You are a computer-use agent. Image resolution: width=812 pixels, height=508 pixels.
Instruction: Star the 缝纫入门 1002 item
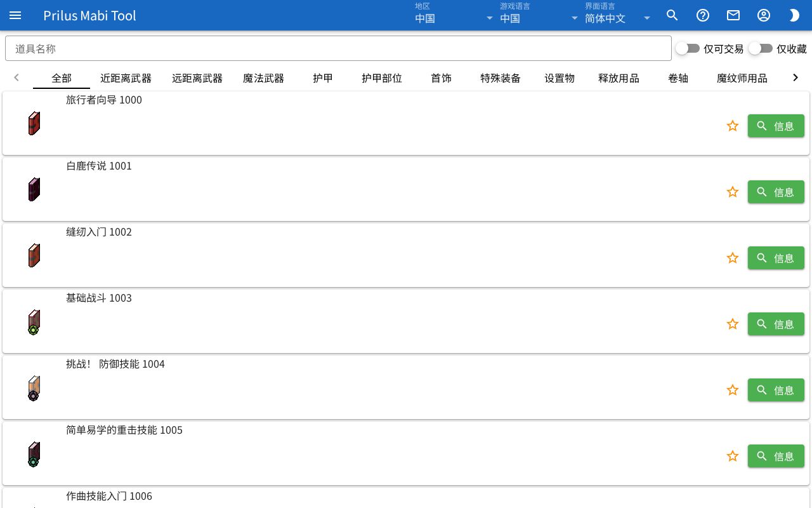[733, 258]
